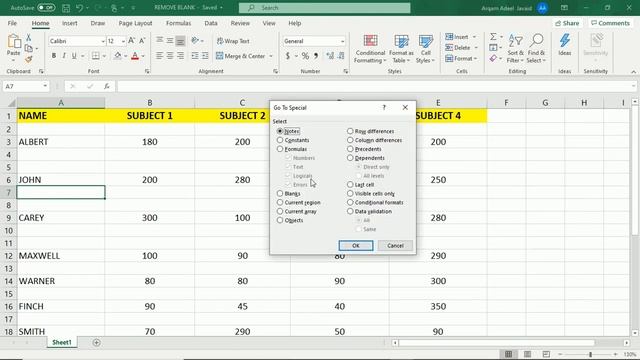Toggle Bold formatting

click(x=53, y=56)
